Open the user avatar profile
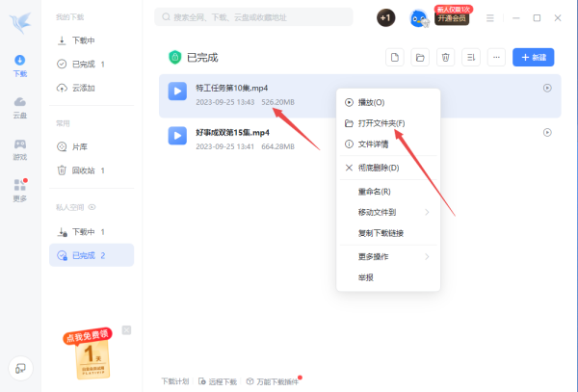Screen dimensions: 578x392 (x=419, y=18)
